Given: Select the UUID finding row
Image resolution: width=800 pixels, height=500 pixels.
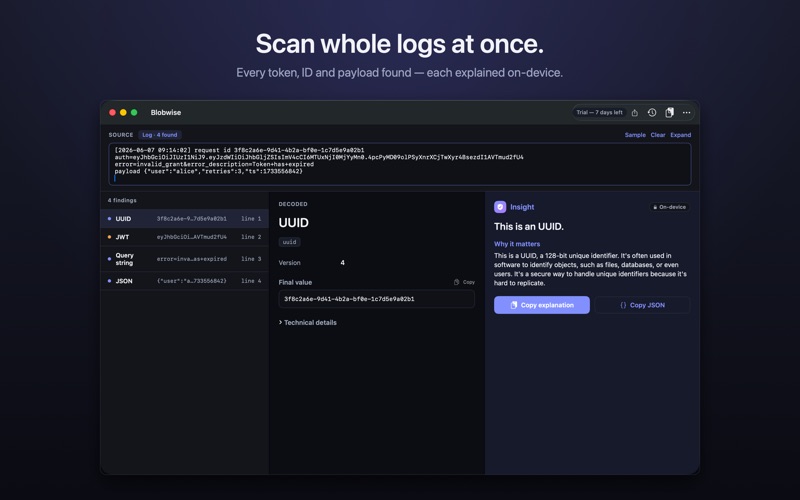Looking at the screenshot, I should tap(184, 219).
